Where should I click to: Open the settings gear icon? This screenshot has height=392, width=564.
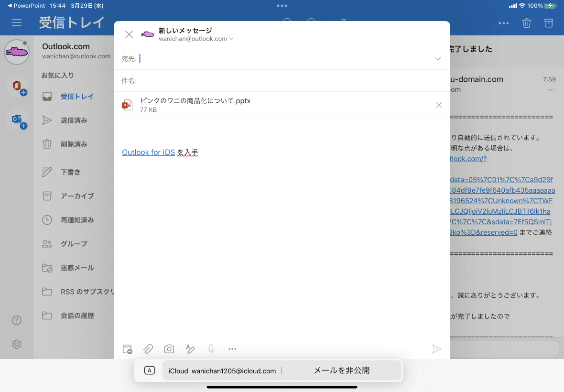17,344
